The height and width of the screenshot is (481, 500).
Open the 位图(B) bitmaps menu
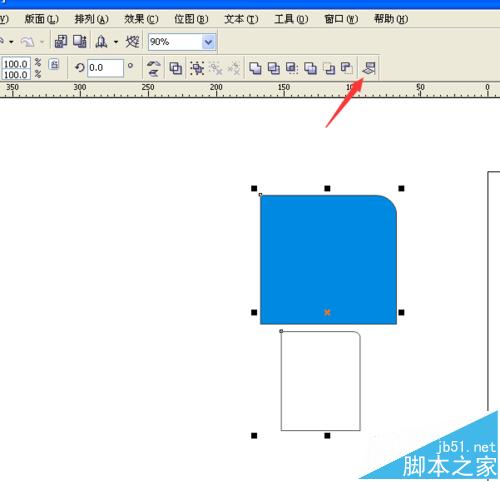pos(191,19)
